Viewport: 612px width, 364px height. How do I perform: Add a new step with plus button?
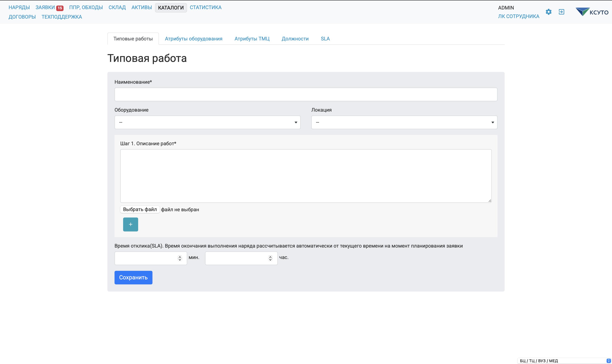point(131,224)
